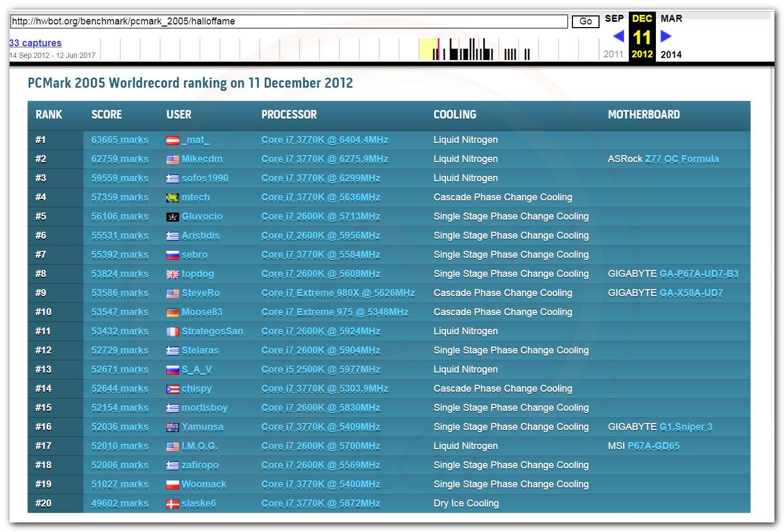The height and width of the screenshot is (532, 784).
Task: Open user profile link Gluvocio
Action: [202, 216]
